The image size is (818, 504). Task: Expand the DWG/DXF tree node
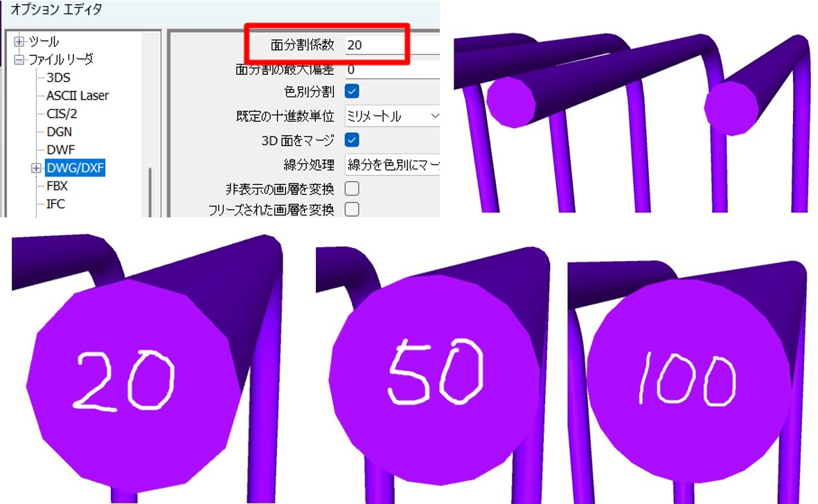[x=36, y=168]
